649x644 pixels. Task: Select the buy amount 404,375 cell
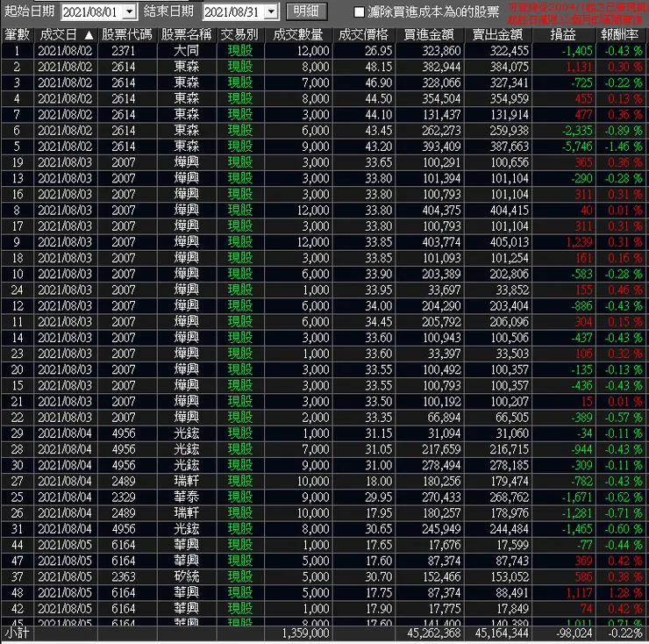[x=430, y=210]
